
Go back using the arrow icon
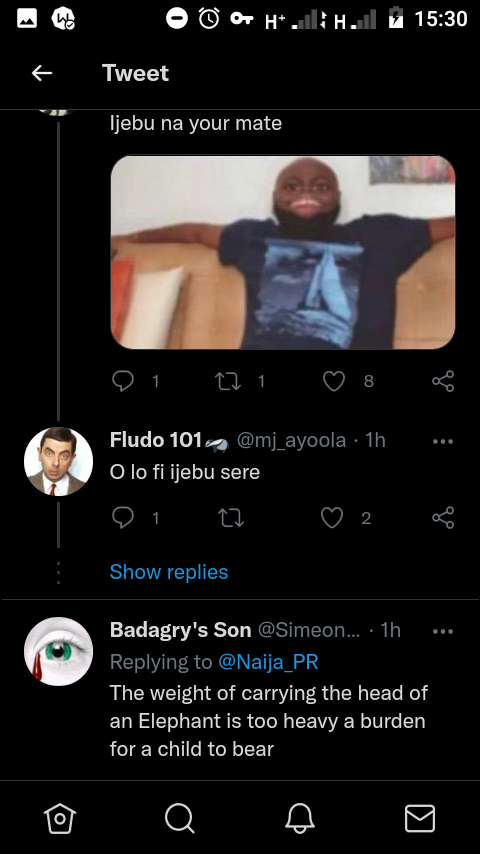tap(41, 73)
